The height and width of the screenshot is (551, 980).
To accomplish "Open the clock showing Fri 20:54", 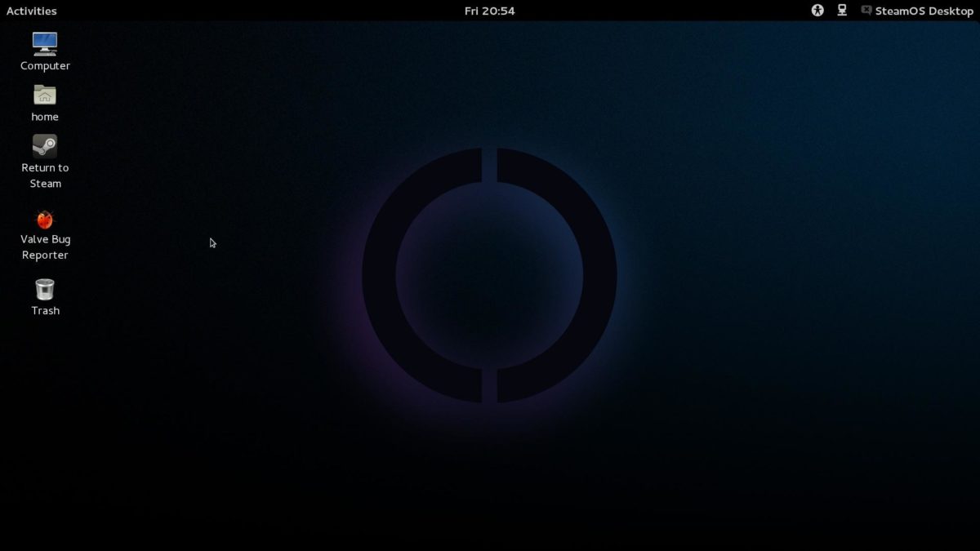I will click(x=490, y=11).
